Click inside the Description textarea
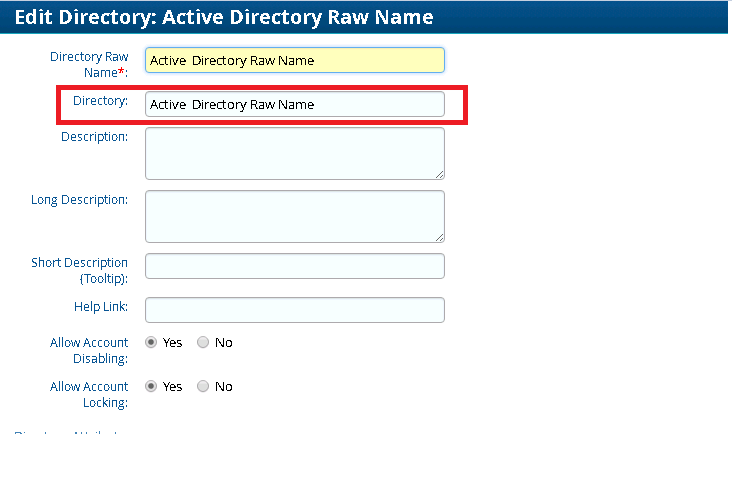This screenshot has width=732, height=479. click(x=295, y=154)
